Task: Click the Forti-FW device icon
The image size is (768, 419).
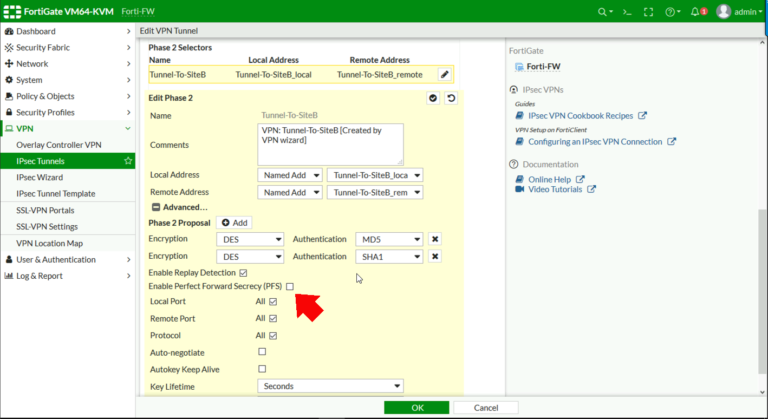Action: pyautogui.click(x=519, y=67)
